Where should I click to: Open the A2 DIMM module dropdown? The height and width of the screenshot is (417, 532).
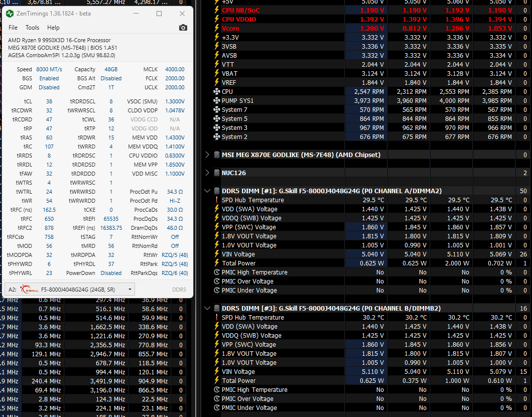[x=70, y=290]
